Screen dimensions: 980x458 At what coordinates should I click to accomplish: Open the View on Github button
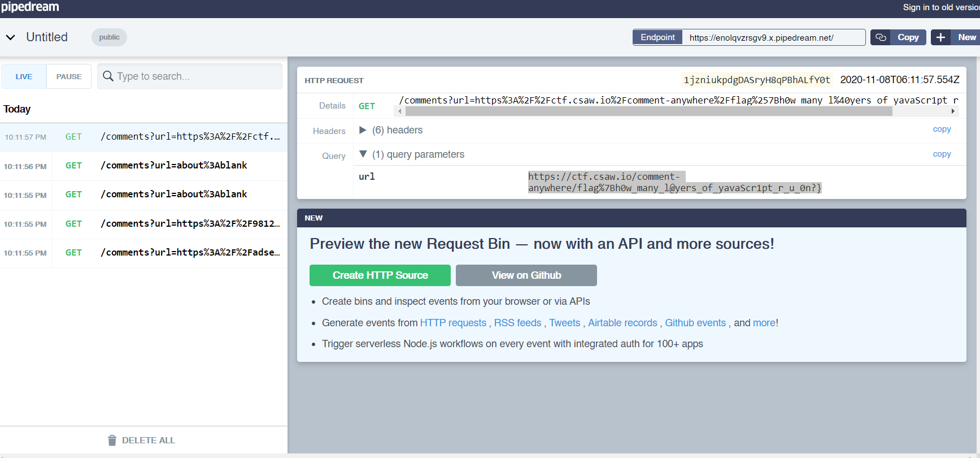tap(526, 275)
